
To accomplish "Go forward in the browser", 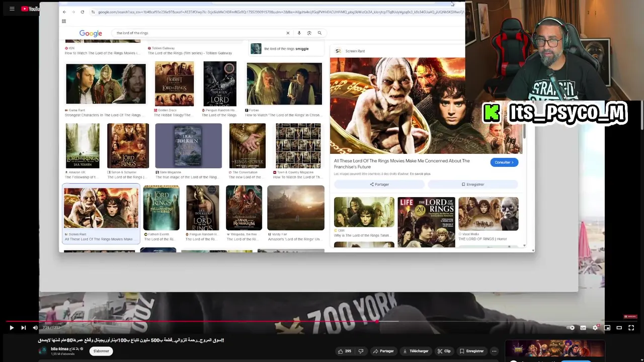I will click(x=73, y=12).
